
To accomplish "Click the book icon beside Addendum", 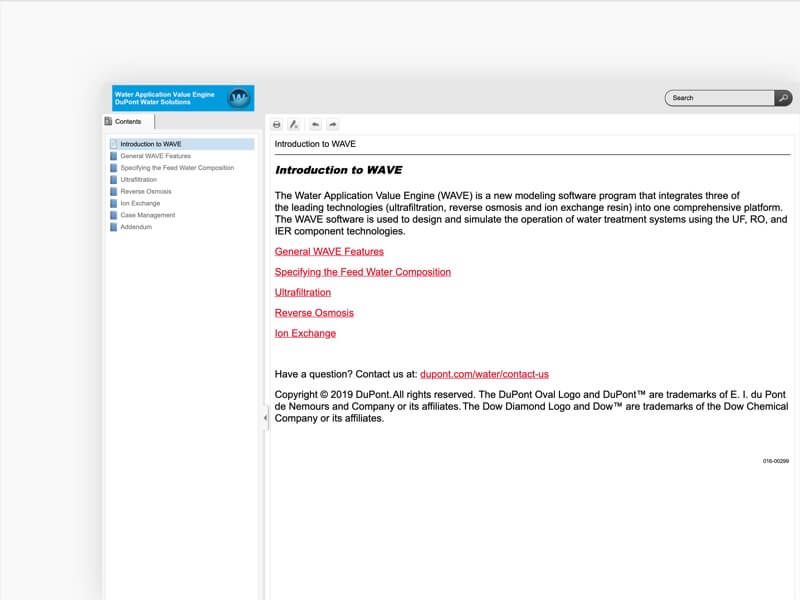I will pyautogui.click(x=114, y=227).
